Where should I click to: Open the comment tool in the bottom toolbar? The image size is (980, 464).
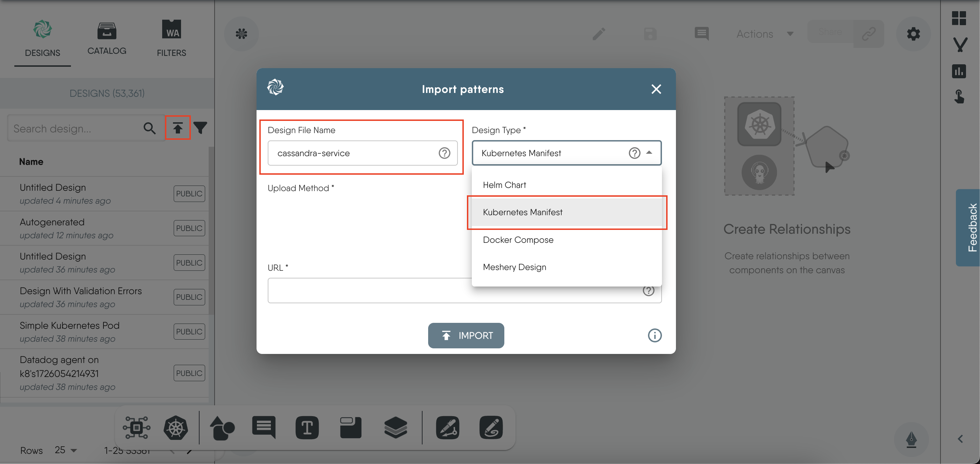[x=263, y=428]
